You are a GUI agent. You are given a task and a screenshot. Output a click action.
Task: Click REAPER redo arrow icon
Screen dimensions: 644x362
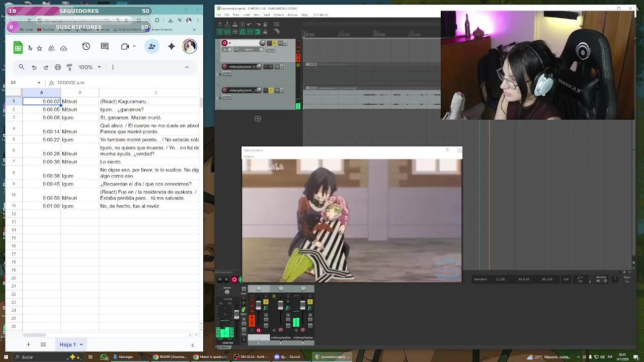(258, 24)
